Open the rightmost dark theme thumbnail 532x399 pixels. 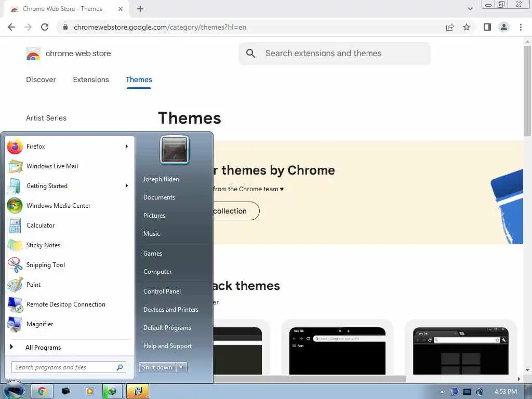coord(461,351)
